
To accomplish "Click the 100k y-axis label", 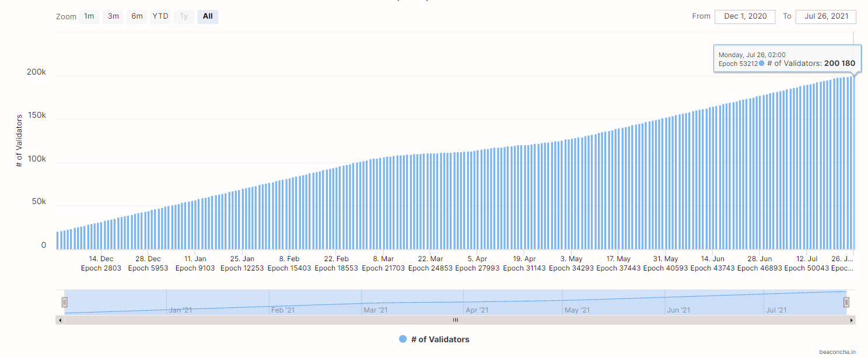I will pyautogui.click(x=36, y=159).
